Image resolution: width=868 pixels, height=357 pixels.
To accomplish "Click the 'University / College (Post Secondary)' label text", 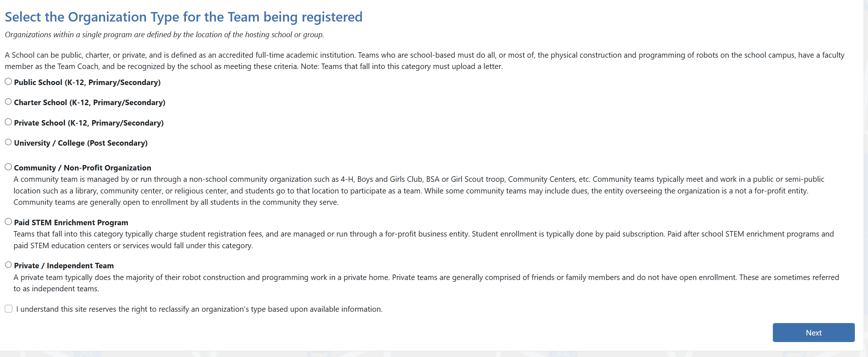I will 81,143.
